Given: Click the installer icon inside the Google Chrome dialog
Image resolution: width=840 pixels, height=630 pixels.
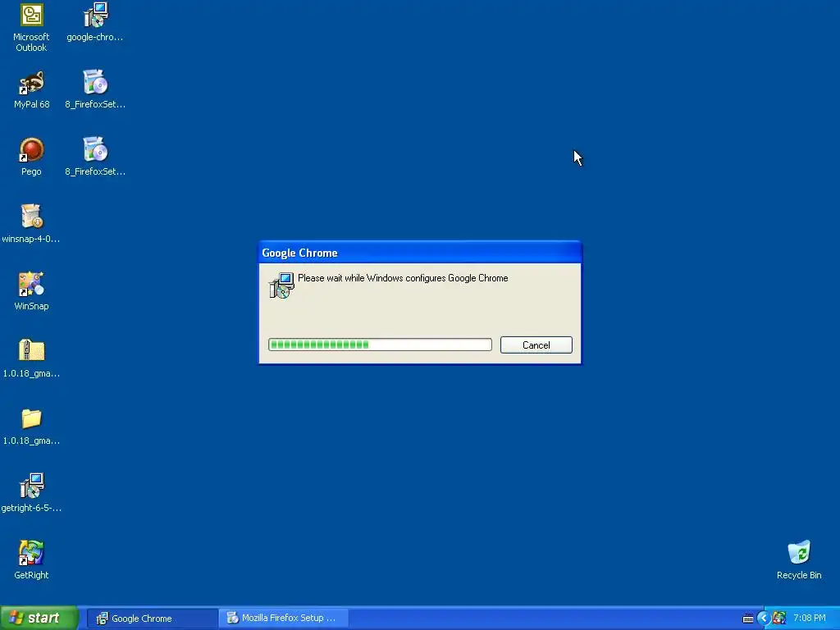Looking at the screenshot, I should point(281,285).
